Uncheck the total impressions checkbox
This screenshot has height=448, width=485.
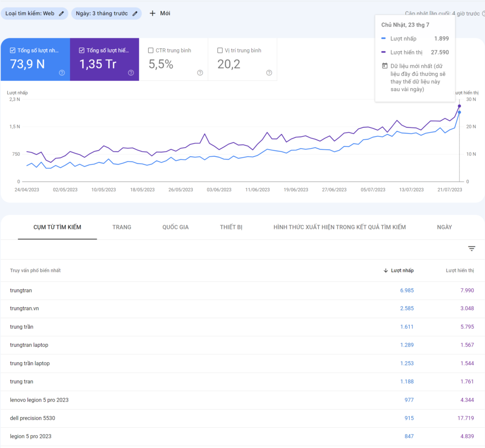(82, 50)
